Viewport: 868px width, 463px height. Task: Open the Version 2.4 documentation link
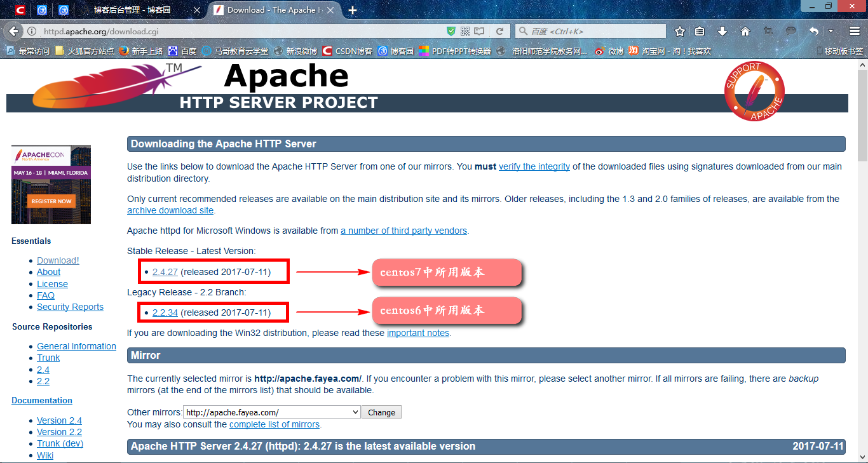pyautogui.click(x=59, y=420)
